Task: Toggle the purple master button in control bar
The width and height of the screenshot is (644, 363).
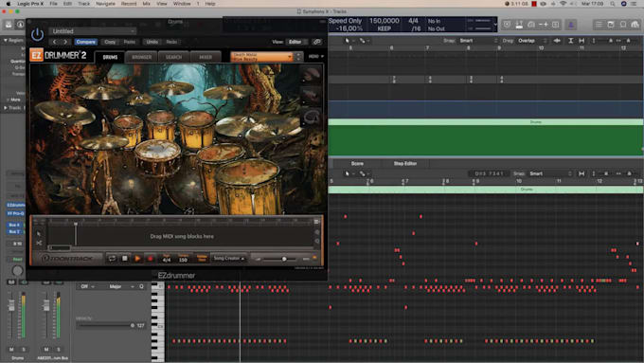Action: (570, 25)
